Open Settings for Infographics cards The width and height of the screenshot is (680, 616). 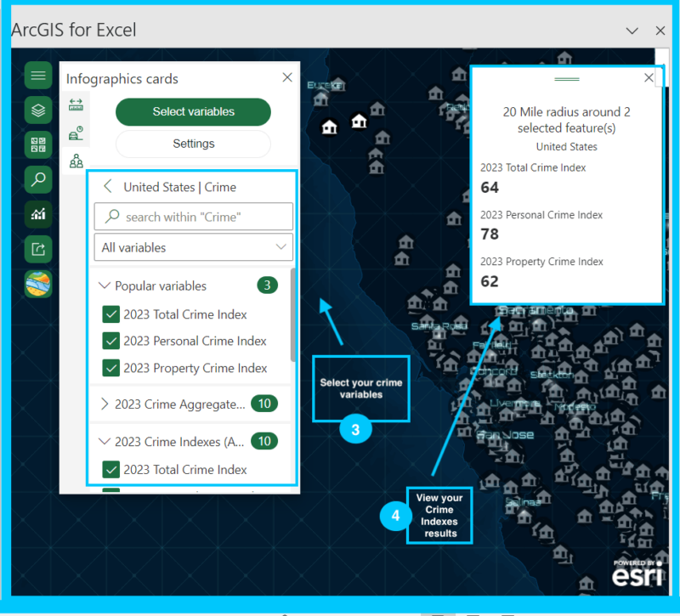(193, 144)
